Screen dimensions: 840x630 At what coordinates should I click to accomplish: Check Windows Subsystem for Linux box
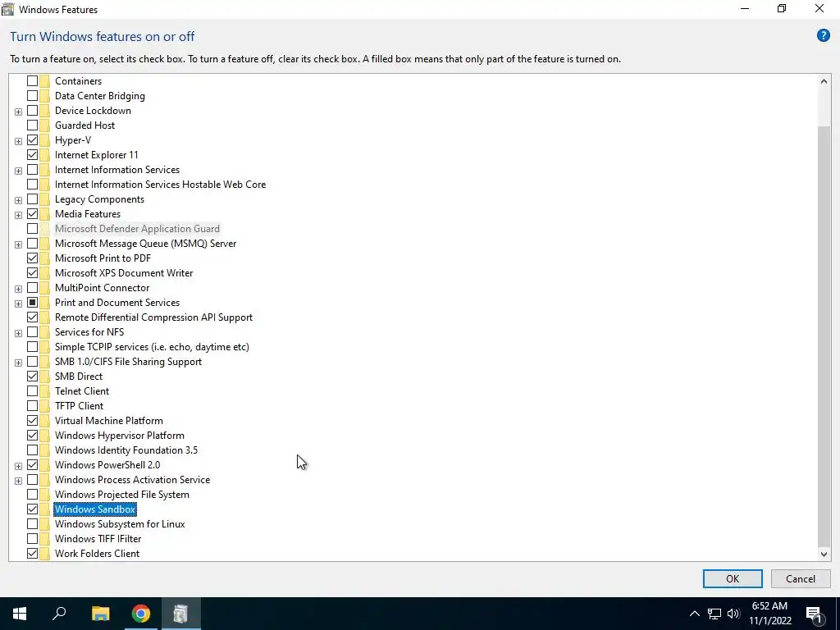[x=32, y=524]
